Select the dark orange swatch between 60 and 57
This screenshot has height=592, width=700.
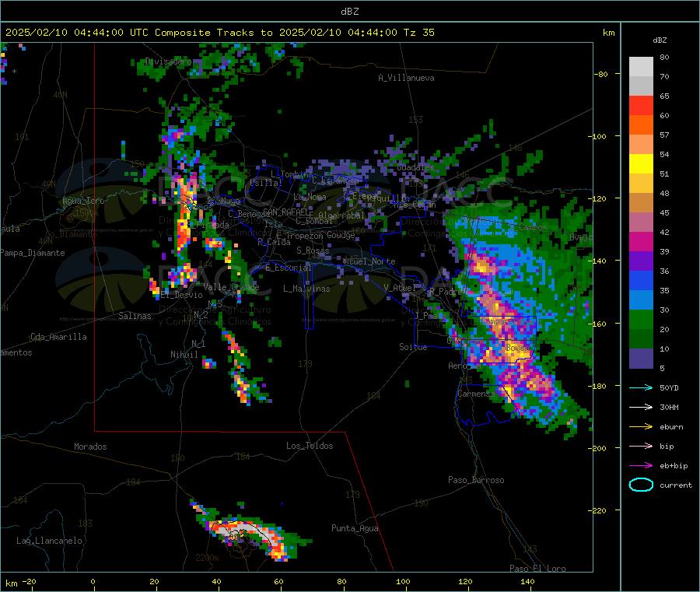pyautogui.click(x=641, y=125)
